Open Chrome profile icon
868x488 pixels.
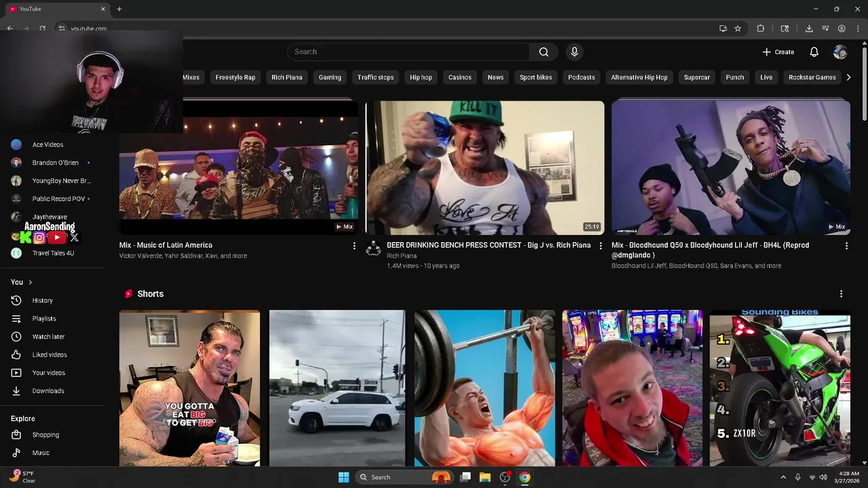click(842, 28)
